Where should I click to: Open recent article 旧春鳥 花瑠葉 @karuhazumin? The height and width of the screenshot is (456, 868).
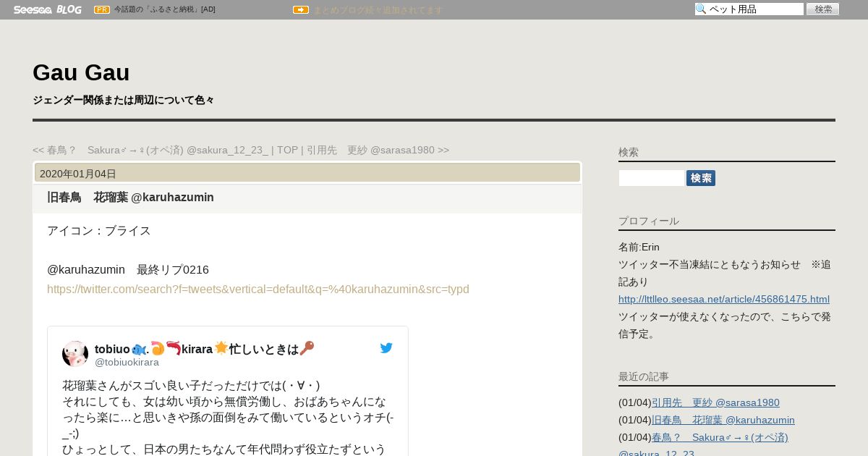point(723,420)
